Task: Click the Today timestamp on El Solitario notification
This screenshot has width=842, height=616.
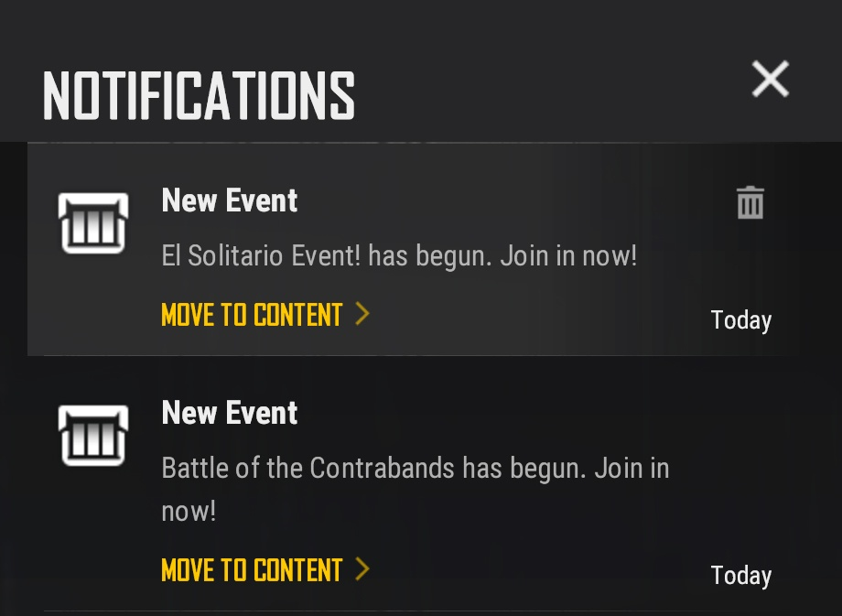Action: (740, 320)
